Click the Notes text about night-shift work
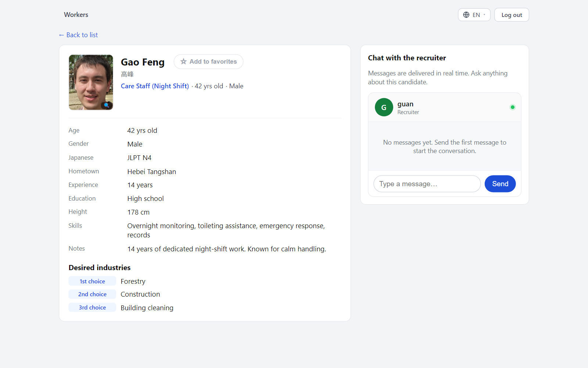The image size is (588, 368). [227, 249]
